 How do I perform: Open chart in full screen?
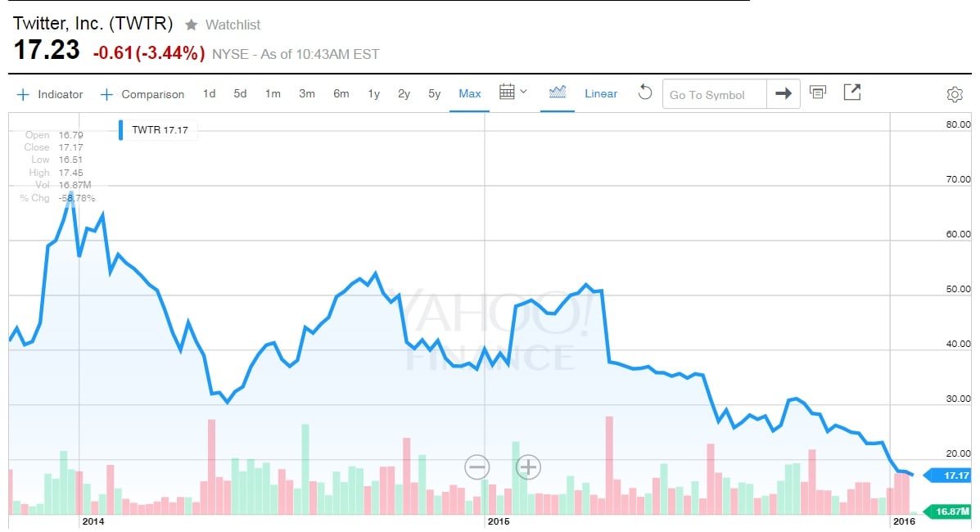click(852, 92)
